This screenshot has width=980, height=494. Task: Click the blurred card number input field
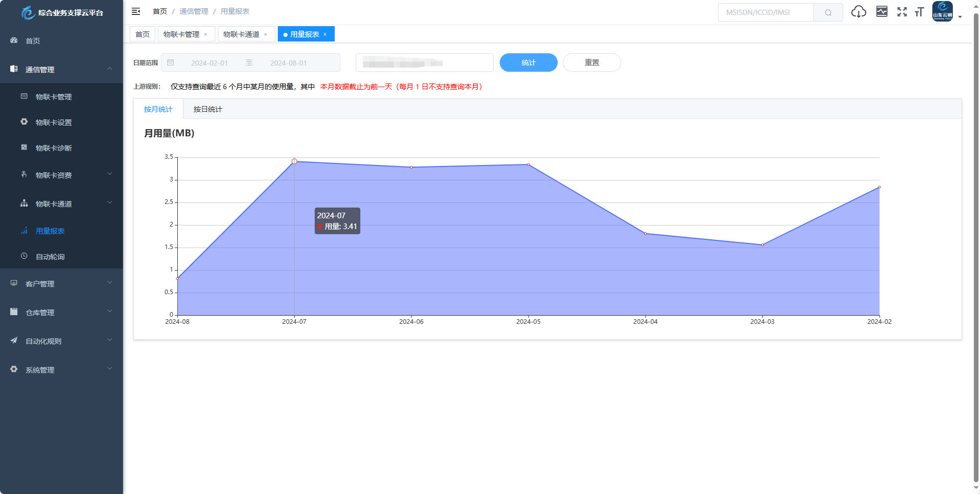[424, 63]
